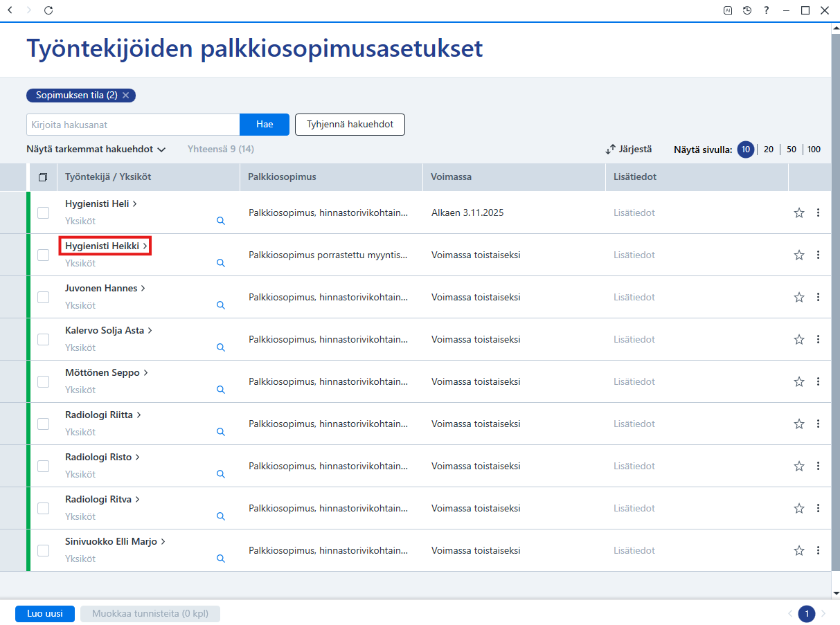Open more options for Radiologi Riitta row
This screenshot has height=625, width=840.
(818, 424)
